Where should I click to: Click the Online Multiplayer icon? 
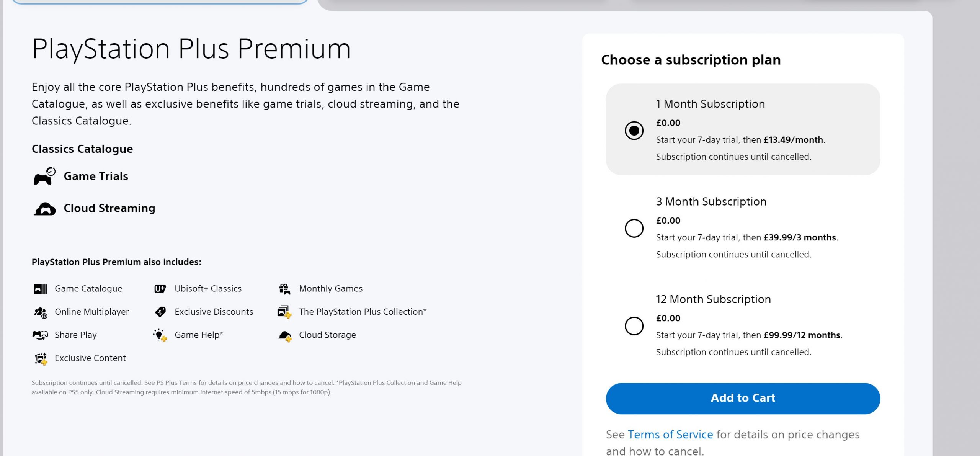(x=40, y=312)
